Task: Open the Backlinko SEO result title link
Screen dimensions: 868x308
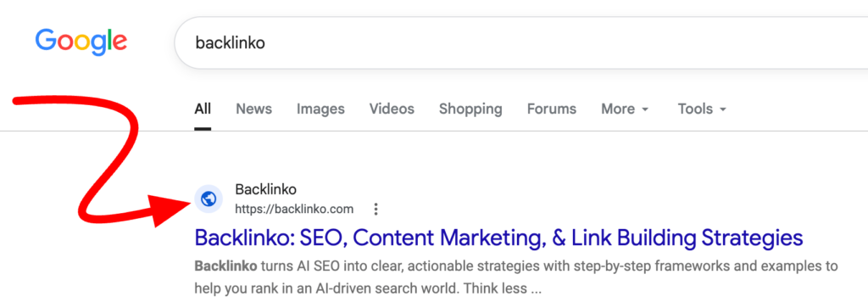Action: pos(498,238)
